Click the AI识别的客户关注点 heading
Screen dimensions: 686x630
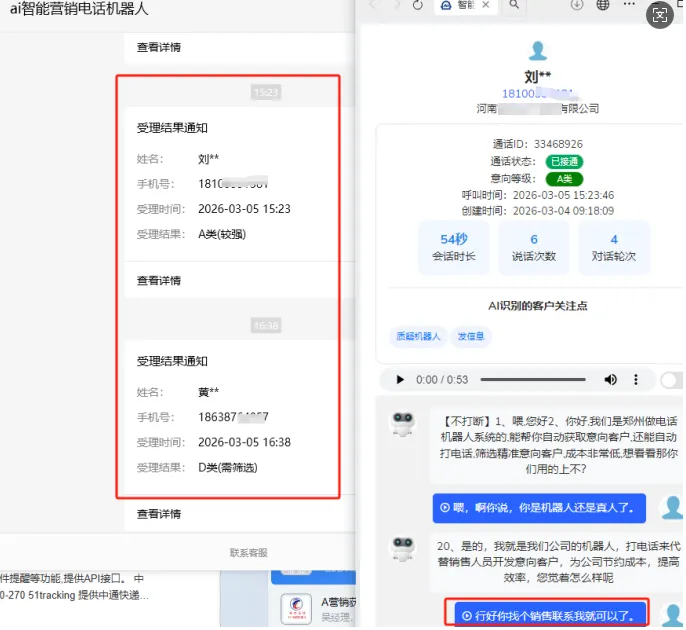[538, 306]
